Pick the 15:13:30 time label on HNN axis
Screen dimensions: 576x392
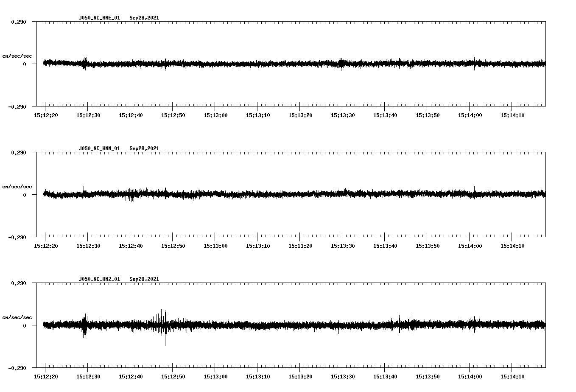click(343, 246)
